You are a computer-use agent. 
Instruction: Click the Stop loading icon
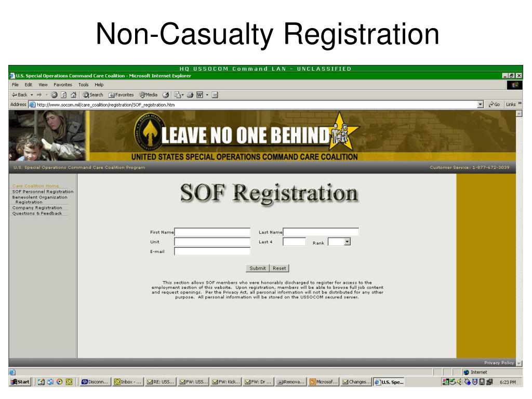pos(54,95)
